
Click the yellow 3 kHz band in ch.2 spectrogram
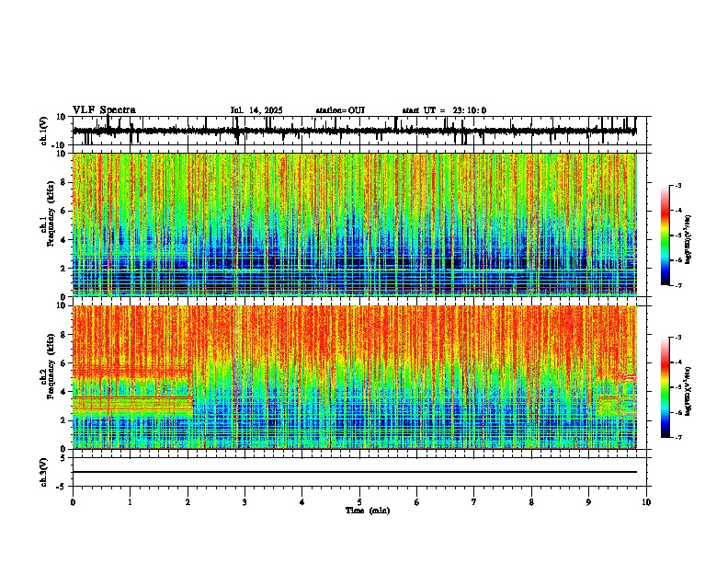point(132,403)
